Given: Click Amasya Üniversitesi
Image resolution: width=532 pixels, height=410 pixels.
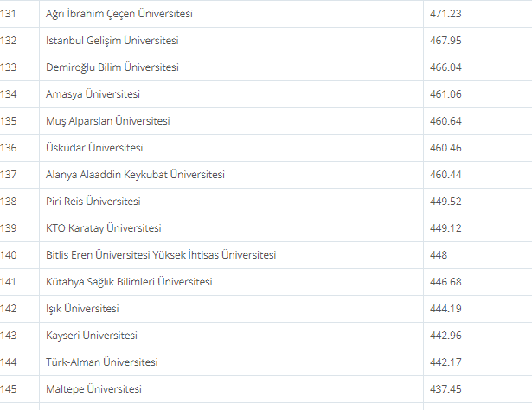Looking at the screenshot, I should 93,94.
